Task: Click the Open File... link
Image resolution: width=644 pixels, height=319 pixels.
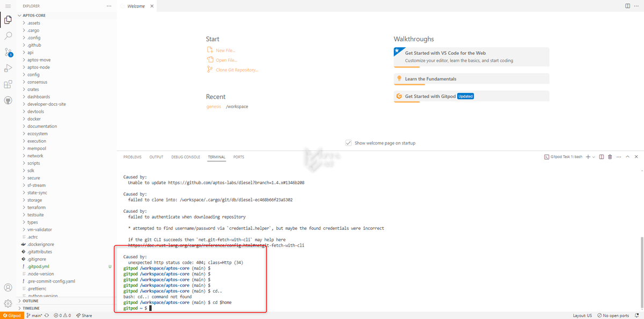Action: tap(226, 60)
